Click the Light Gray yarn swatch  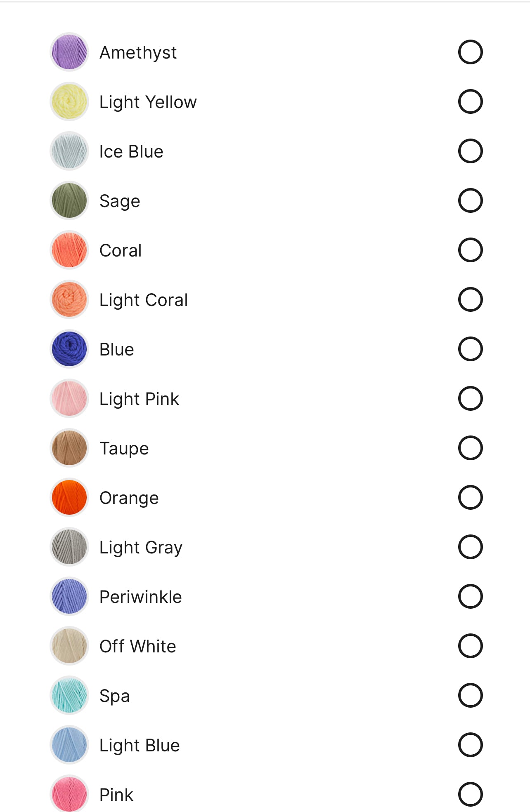(x=69, y=547)
